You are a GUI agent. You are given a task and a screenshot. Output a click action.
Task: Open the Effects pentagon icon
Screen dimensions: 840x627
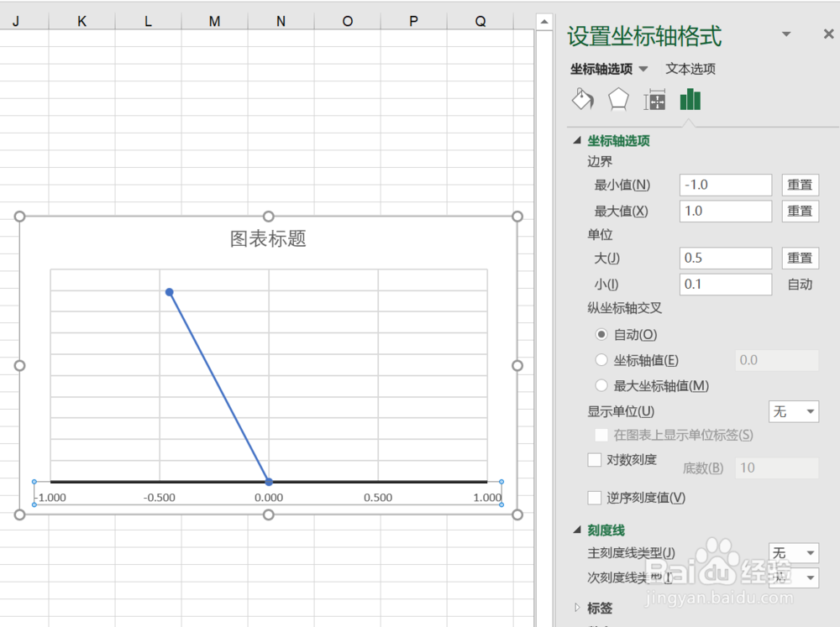click(619, 99)
